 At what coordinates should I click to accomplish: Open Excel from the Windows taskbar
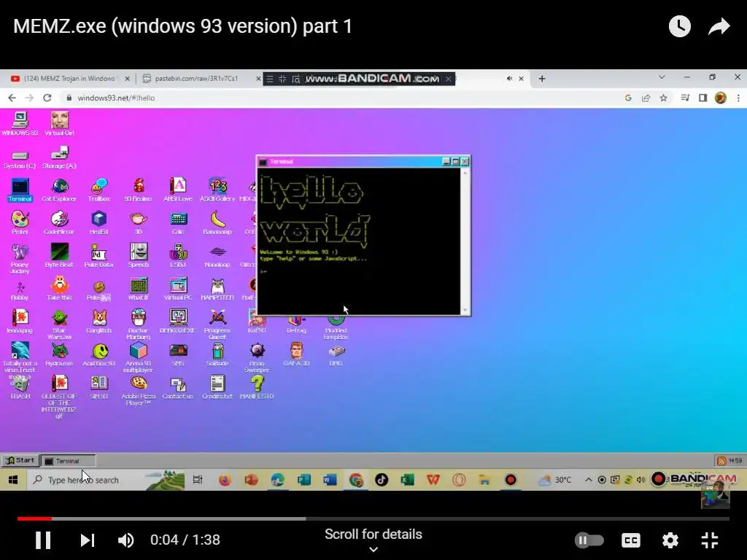(407, 480)
